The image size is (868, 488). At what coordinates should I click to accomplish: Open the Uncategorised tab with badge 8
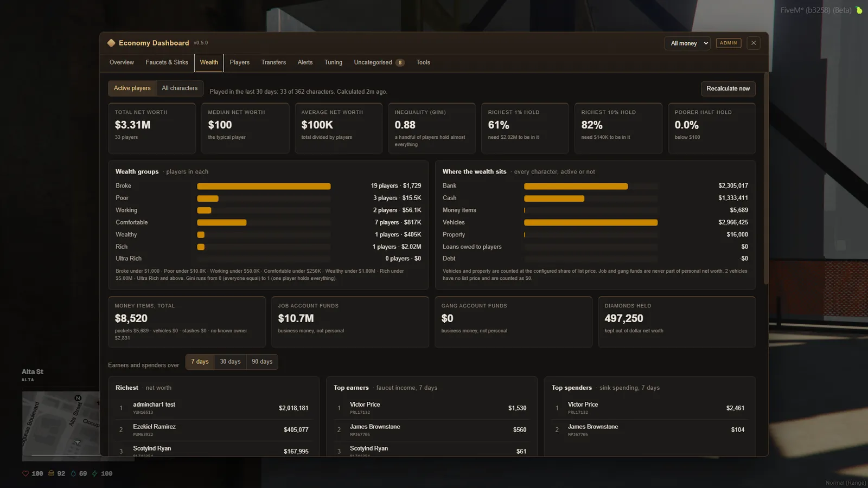(x=379, y=62)
